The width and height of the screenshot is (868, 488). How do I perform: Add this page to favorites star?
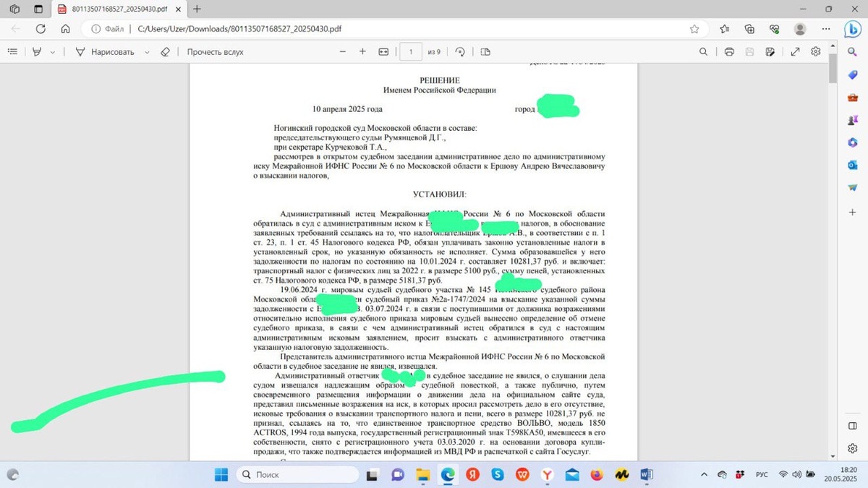pos(694,29)
